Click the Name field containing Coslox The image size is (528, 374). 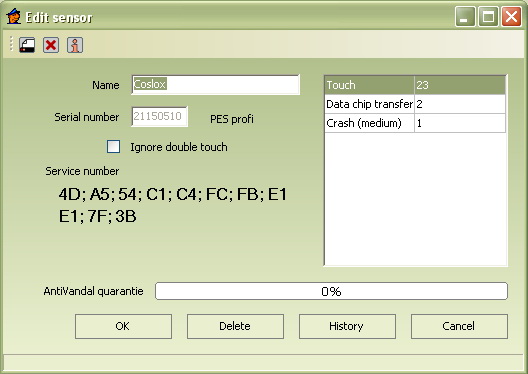click(x=215, y=84)
